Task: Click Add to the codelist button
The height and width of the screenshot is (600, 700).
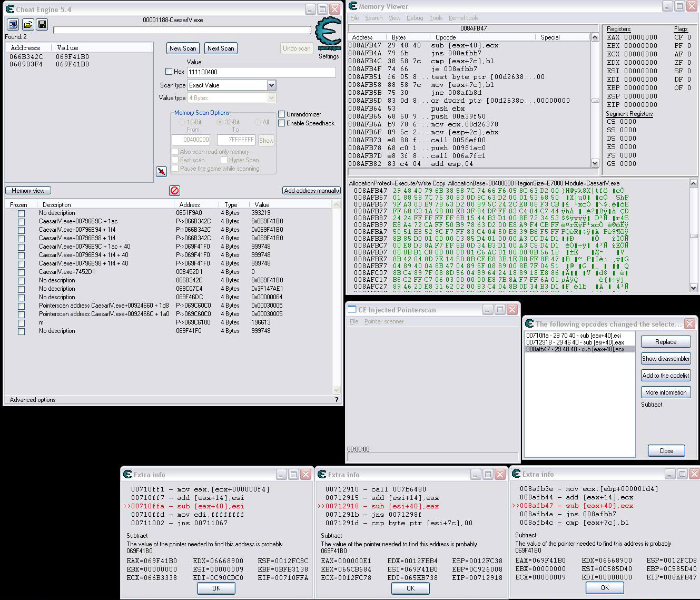Action: click(666, 376)
